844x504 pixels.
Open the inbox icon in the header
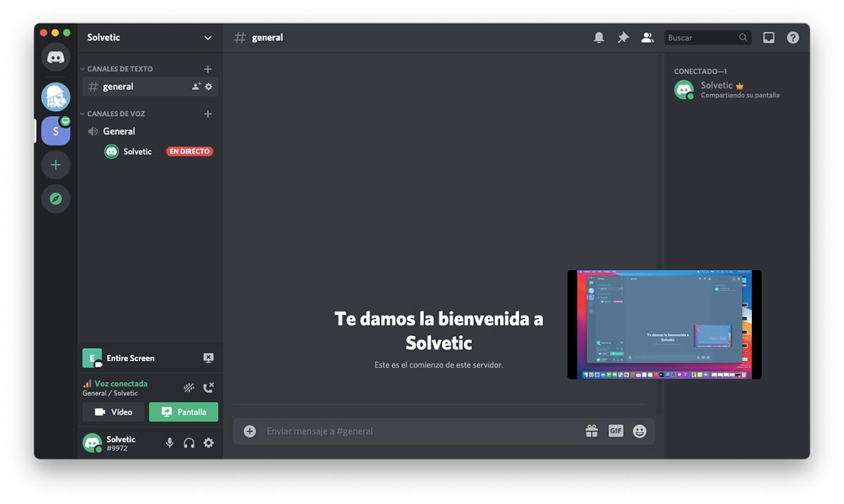click(769, 38)
